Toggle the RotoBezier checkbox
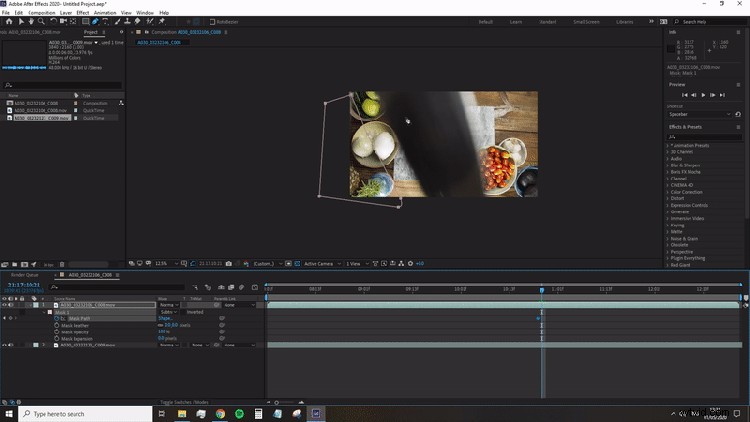750x422 pixels. click(212, 22)
